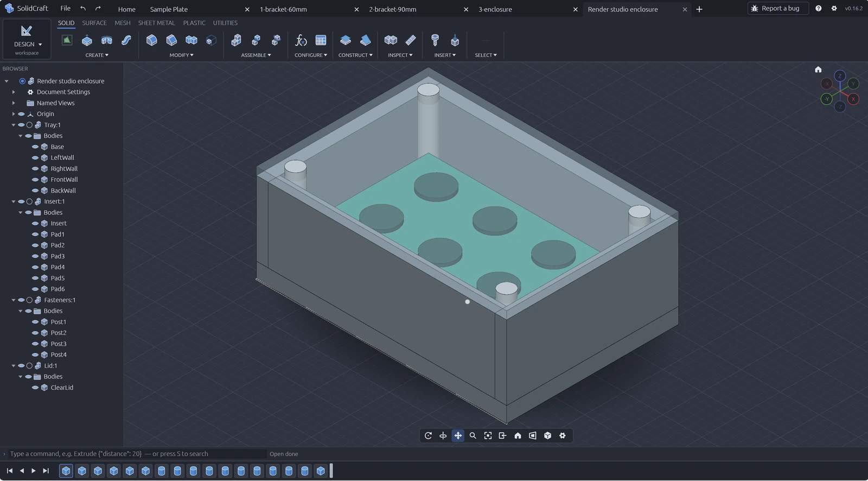Click the Home view in navigation bar
Screen dimensions: 868x481
(x=518, y=435)
